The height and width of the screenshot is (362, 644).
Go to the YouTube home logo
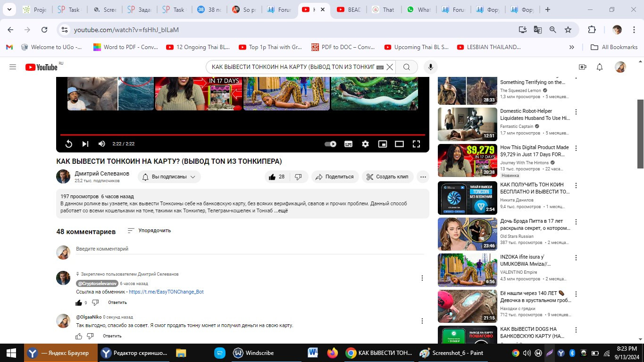click(x=42, y=67)
